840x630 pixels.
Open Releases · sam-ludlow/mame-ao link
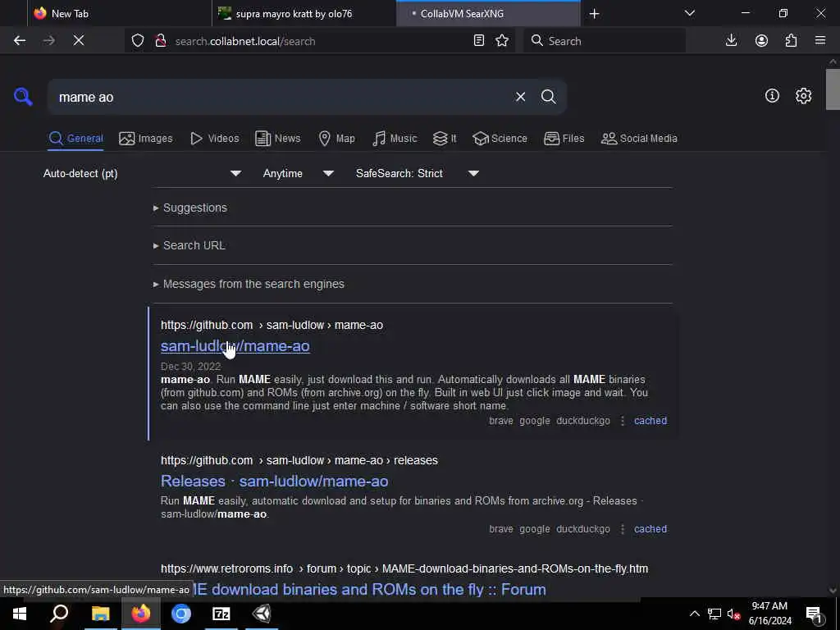(x=274, y=481)
